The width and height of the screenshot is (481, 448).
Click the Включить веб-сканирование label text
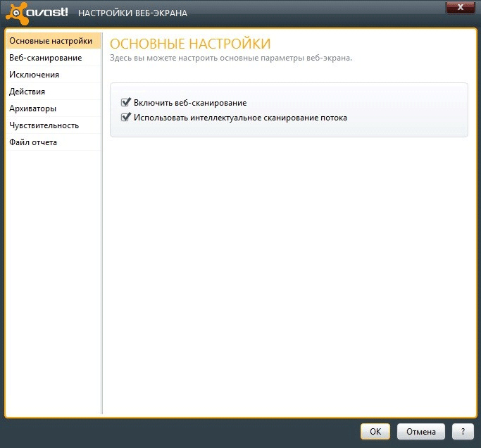[190, 103]
